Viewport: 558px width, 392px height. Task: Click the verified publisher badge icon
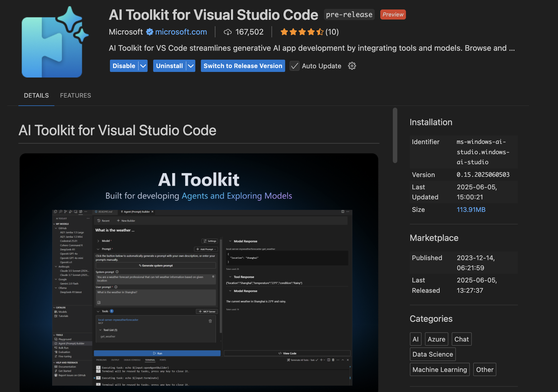point(150,32)
